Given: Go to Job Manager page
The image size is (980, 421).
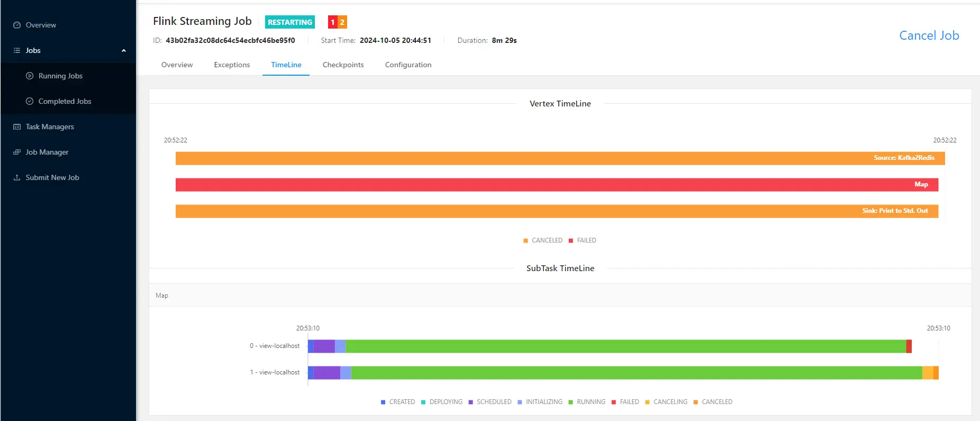Looking at the screenshot, I should [68, 152].
